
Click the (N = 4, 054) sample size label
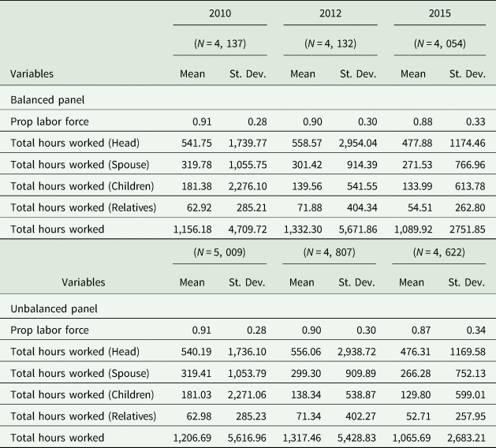click(440, 43)
